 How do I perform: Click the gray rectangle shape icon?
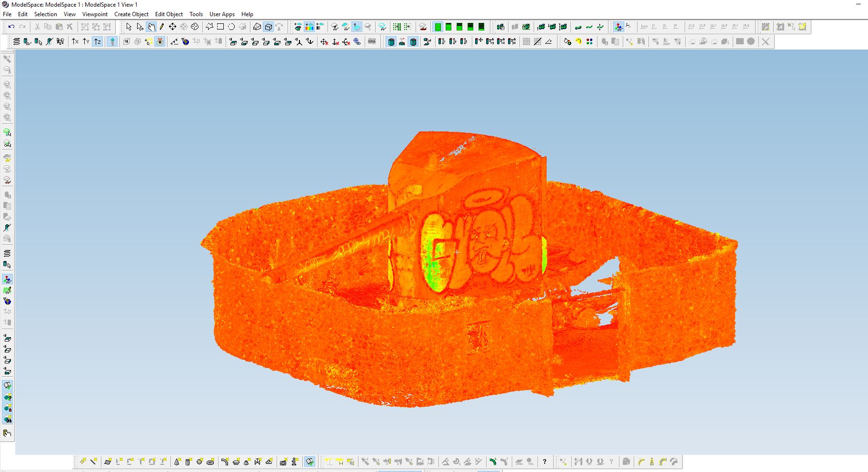tap(740, 41)
